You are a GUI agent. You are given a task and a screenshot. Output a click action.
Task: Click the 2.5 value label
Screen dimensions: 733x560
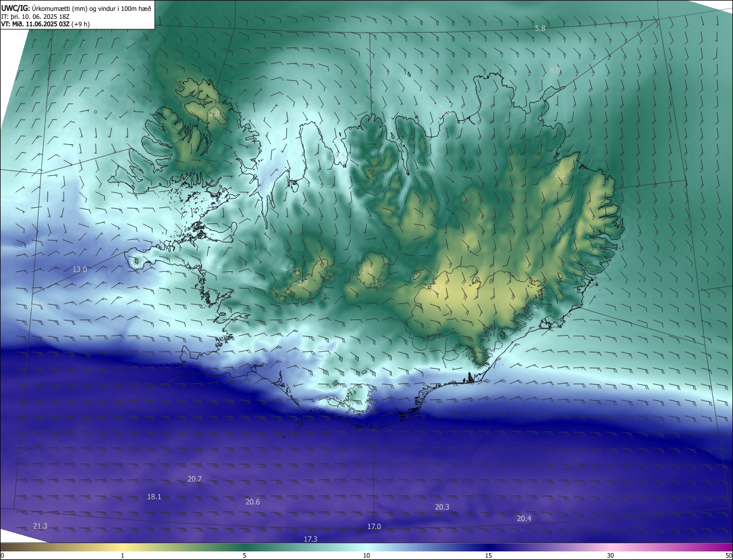click(x=367, y=271)
